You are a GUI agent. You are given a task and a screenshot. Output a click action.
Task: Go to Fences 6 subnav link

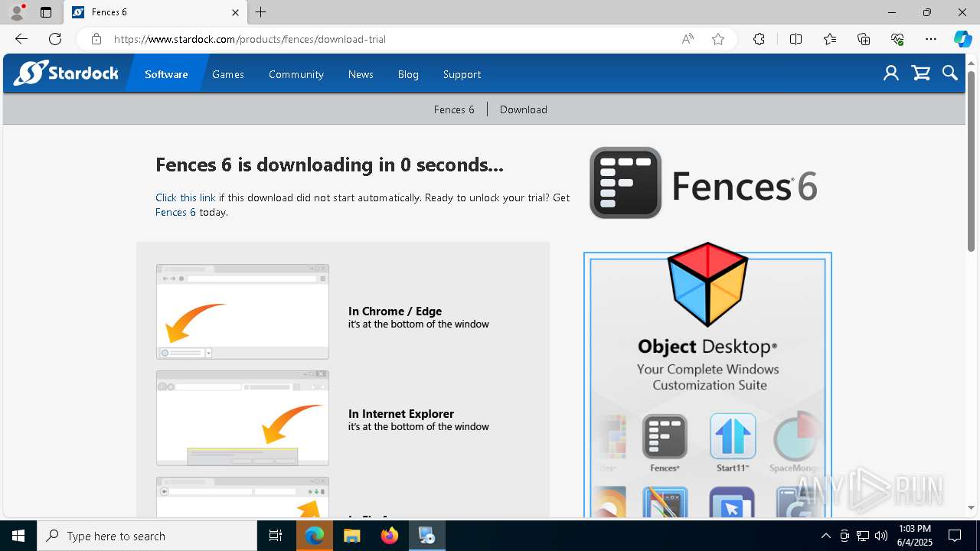(x=454, y=109)
